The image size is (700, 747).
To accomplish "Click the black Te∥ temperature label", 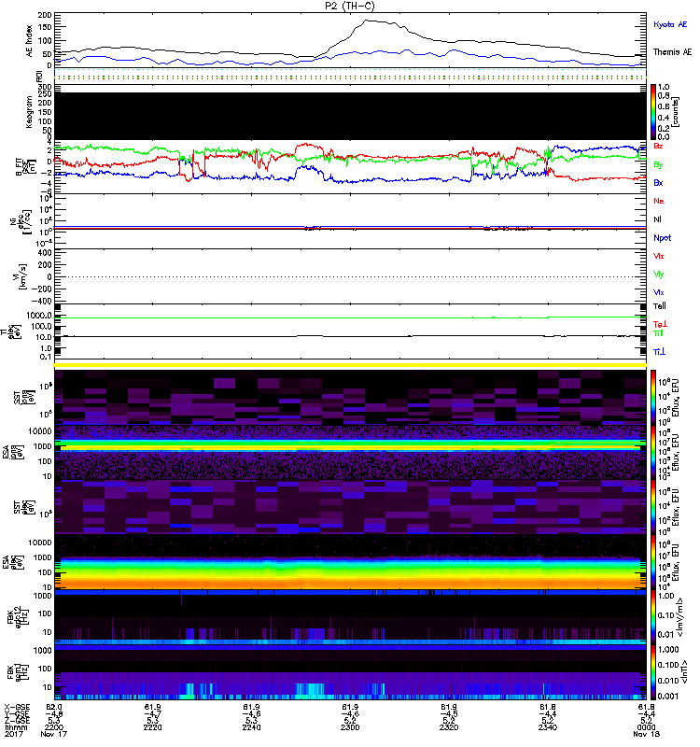I will [x=660, y=306].
